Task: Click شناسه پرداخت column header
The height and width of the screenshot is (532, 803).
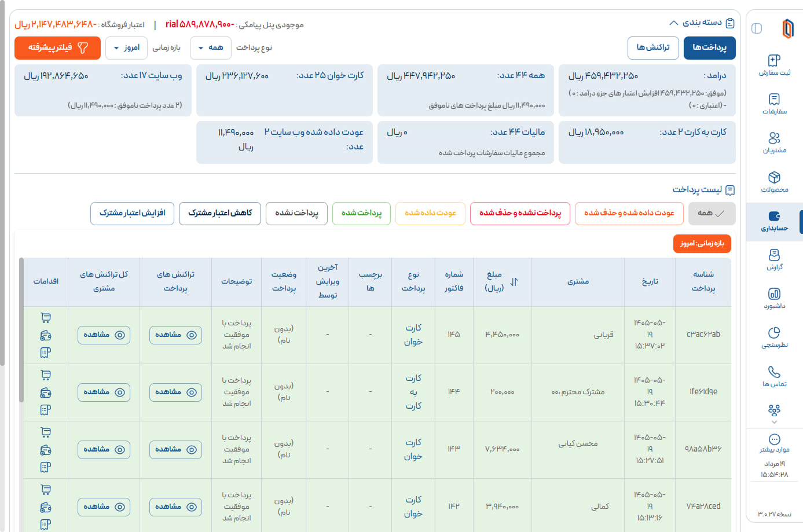Action: pos(703,281)
